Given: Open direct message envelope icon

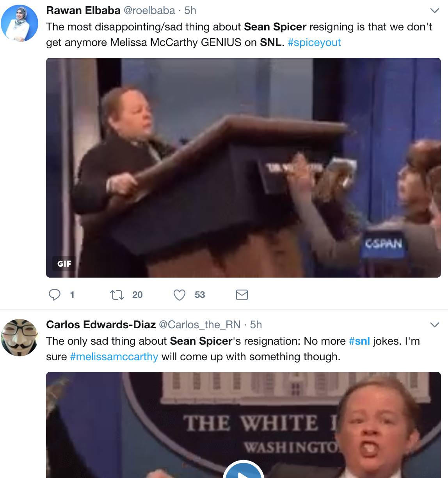Looking at the screenshot, I should coord(242,295).
